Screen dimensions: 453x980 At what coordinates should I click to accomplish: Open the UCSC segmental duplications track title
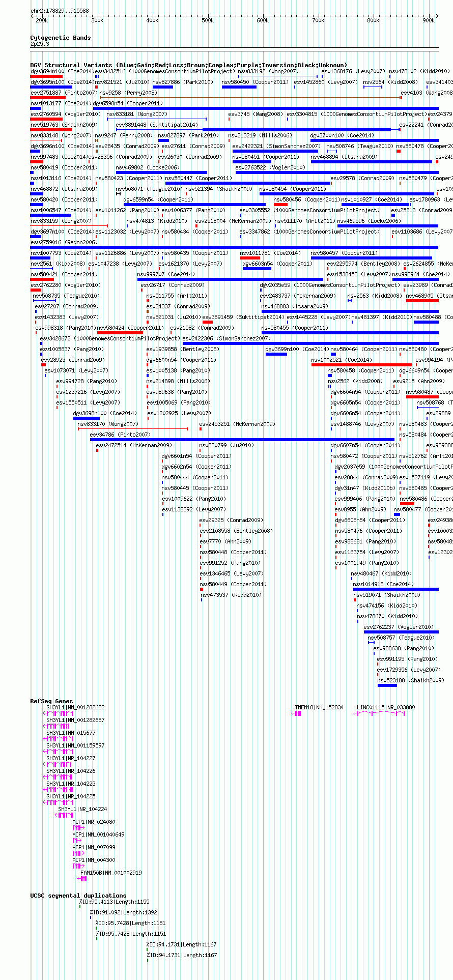pos(78,896)
